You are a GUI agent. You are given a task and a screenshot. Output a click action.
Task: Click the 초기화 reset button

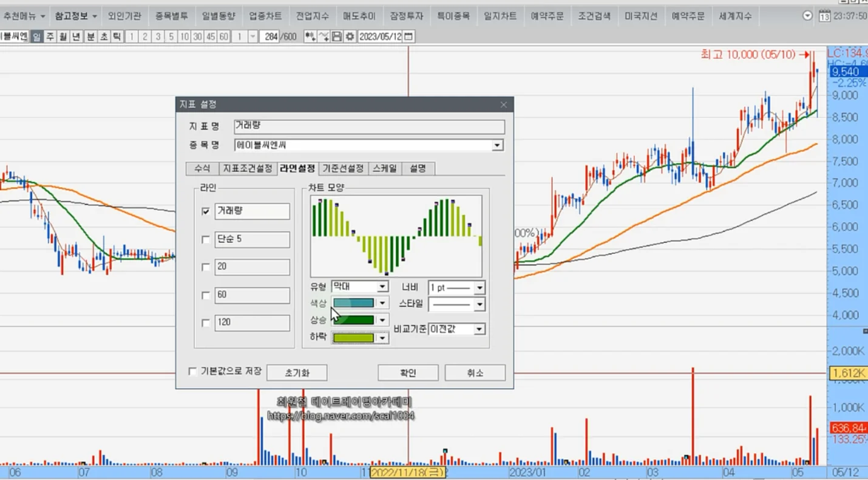coord(297,372)
